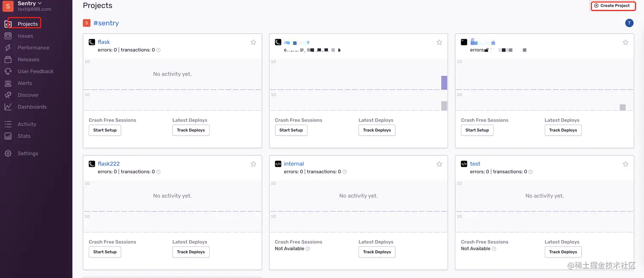Star the test project
The height and width of the screenshot is (278, 644).
point(625,164)
